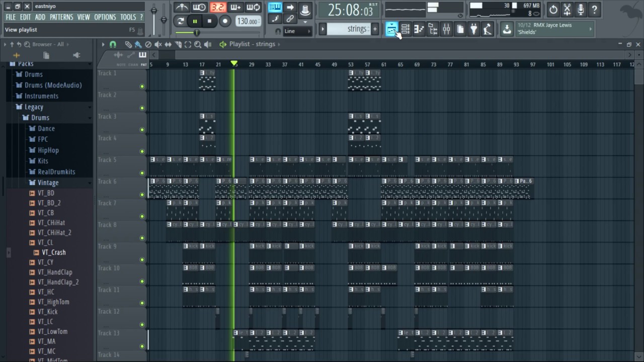Open the browser view button

[x=433, y=29]
